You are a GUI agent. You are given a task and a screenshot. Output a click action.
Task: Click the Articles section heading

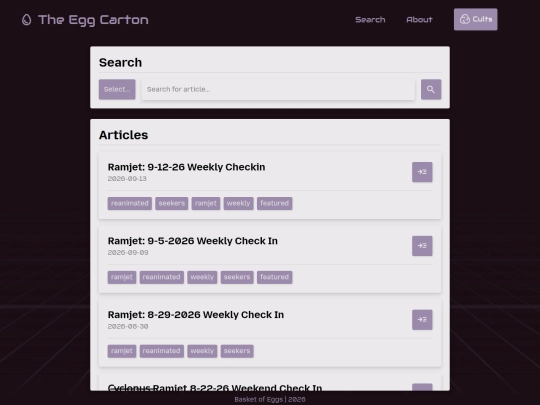pos(123,135)
